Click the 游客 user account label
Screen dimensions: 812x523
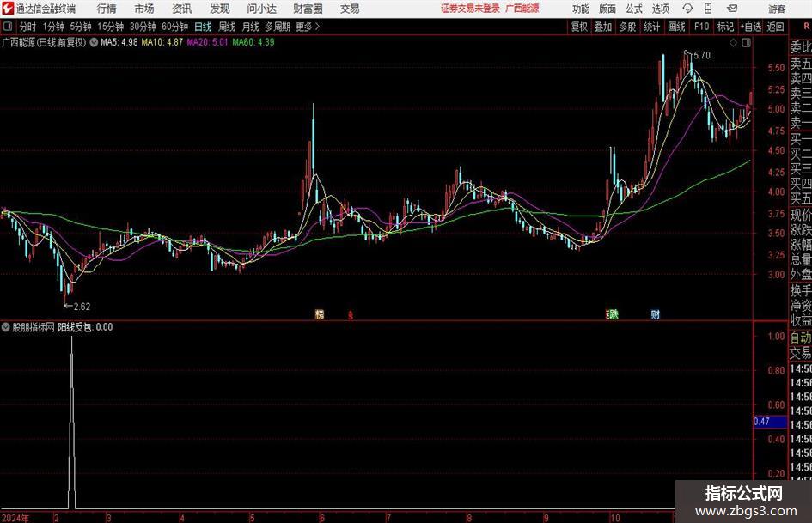776,9
